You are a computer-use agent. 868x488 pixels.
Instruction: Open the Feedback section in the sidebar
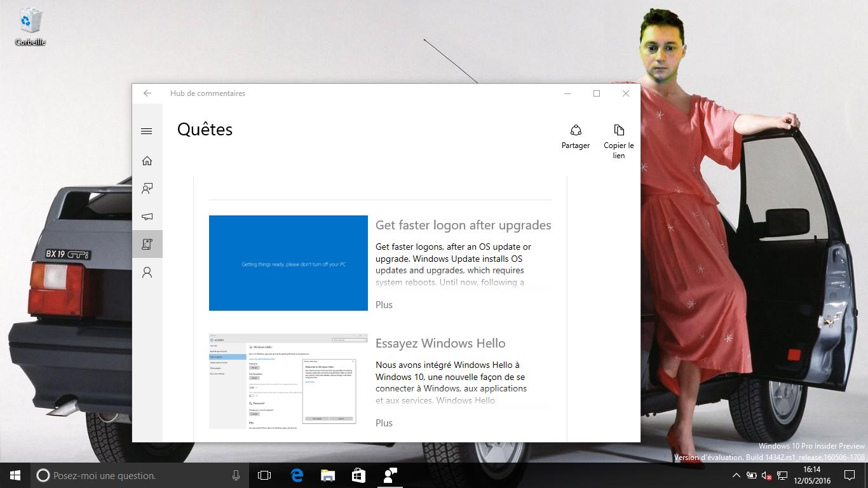coord(147,189)
